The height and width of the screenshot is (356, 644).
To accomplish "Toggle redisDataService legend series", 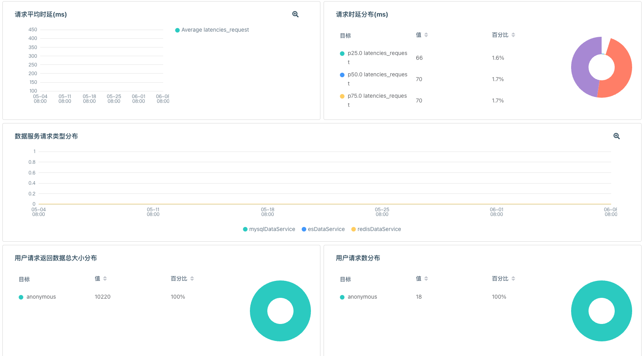I will 376,229.
